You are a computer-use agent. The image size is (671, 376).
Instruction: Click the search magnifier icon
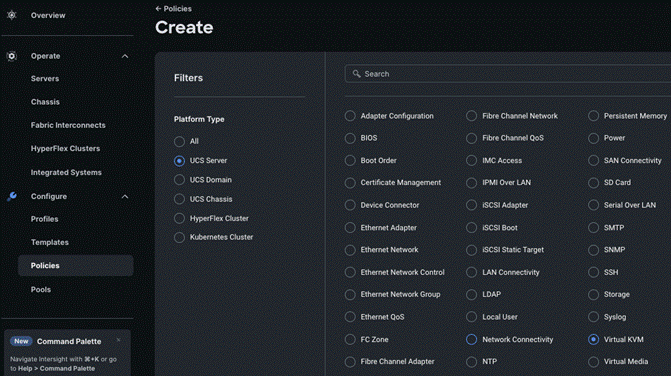(x=356, y=74)
